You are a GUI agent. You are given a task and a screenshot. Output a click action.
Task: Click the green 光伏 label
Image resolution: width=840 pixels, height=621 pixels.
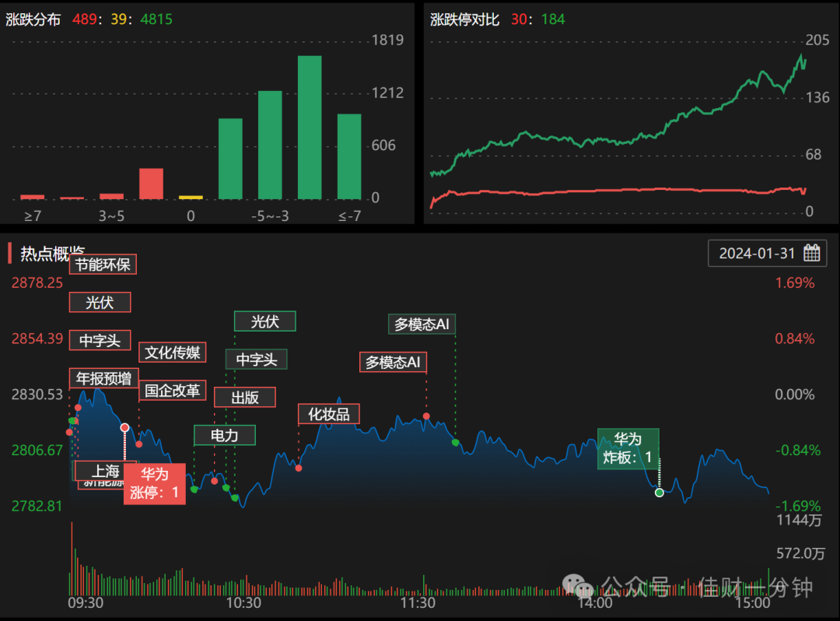tap(264, 321)
